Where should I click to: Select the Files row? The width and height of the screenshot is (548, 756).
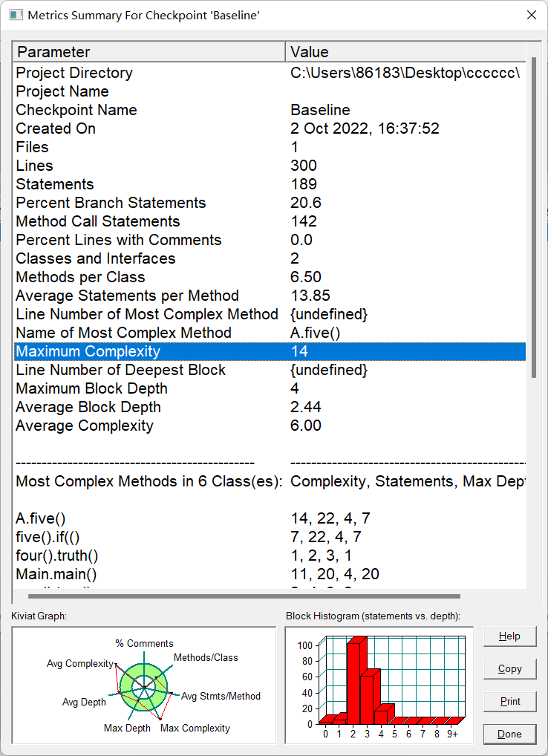[270, 147]
